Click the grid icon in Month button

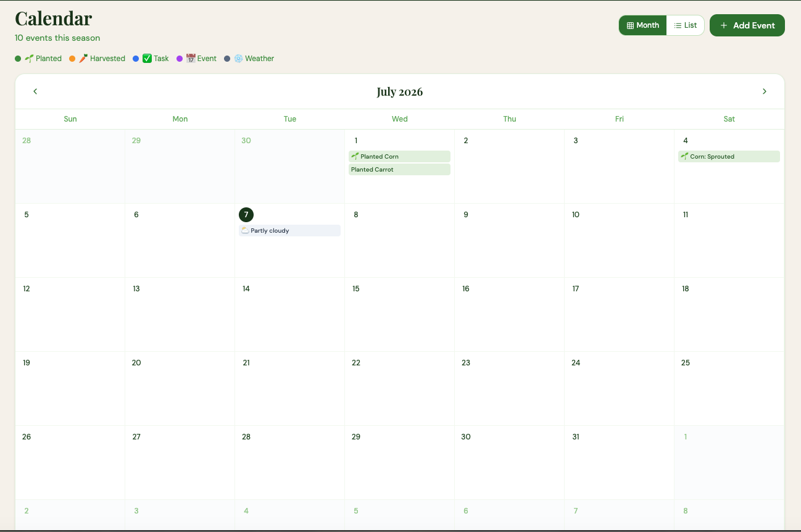630,25
